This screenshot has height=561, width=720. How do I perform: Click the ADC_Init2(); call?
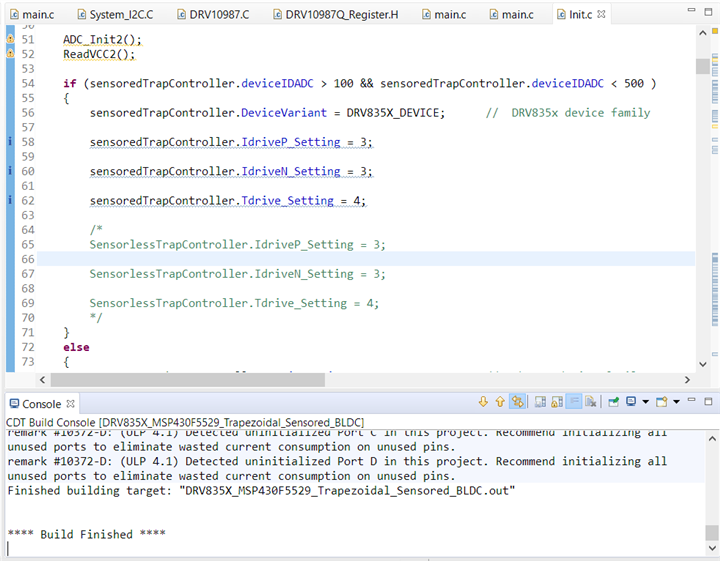pyautogui.click(x=102, y=39)
